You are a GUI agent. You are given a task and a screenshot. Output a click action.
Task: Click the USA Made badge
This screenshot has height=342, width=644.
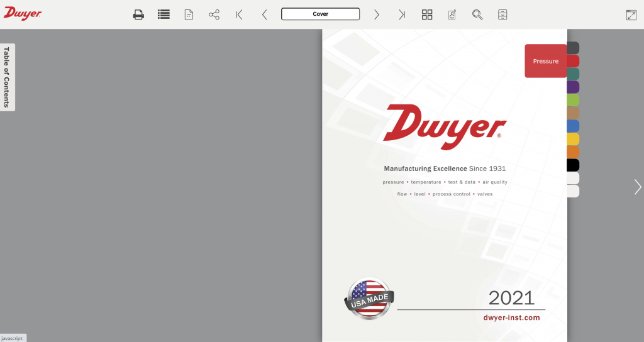tap(369, 299)
